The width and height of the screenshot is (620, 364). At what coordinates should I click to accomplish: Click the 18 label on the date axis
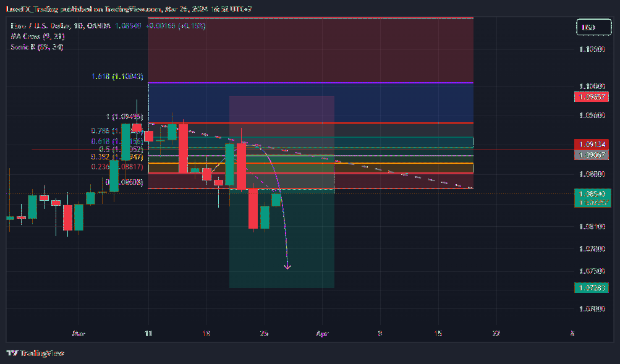tap(206, 334)
